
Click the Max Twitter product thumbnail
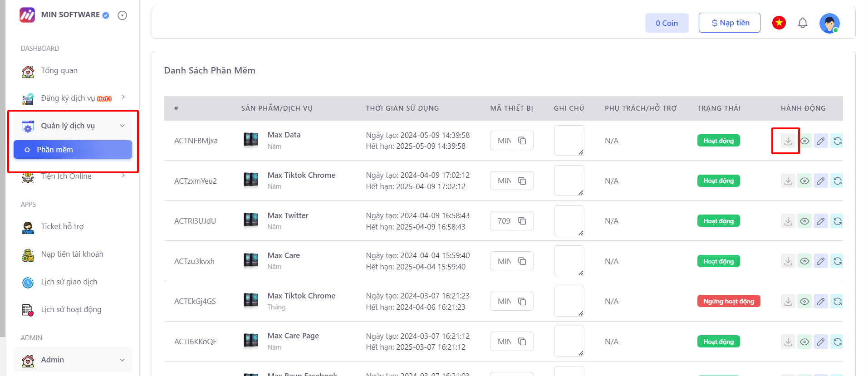[251, 220]
